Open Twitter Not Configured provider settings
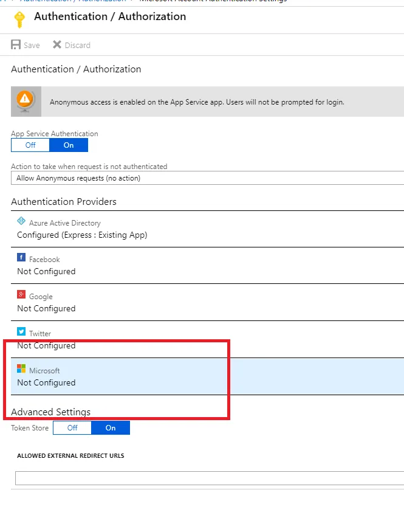Screen dimensions: 404x532 (x=46, y=345)
